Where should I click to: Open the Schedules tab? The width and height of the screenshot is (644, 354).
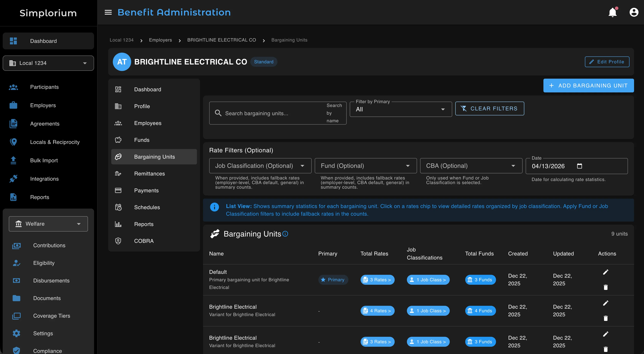pyautogui.click(x=147, y=207)
